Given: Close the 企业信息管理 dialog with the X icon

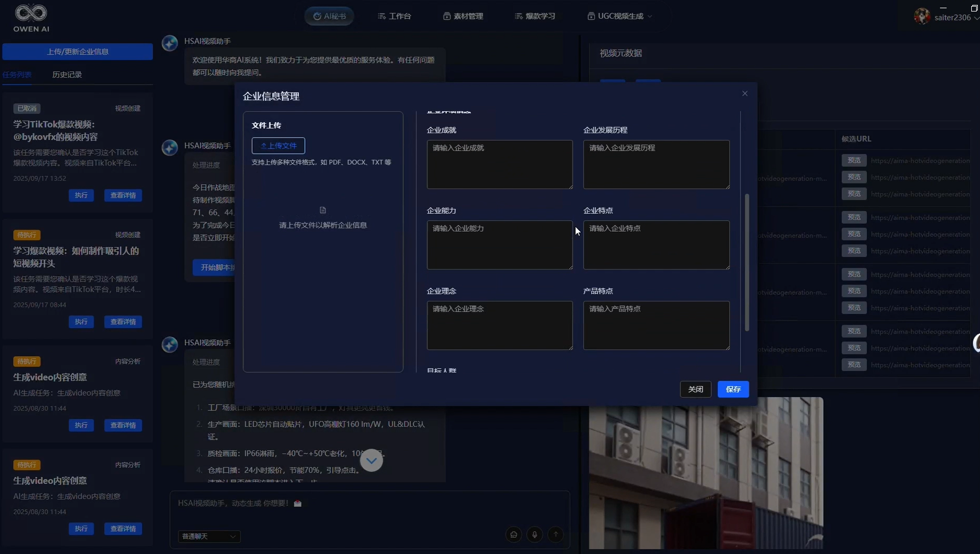Looking at the screenshot, I should coord(744,94).
